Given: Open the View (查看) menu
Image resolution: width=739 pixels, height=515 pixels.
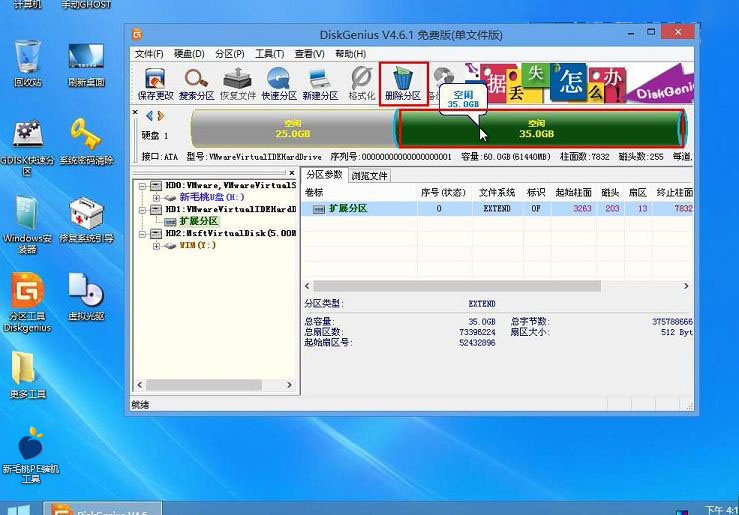Looking at the screenshot, I should pos(309,54).
